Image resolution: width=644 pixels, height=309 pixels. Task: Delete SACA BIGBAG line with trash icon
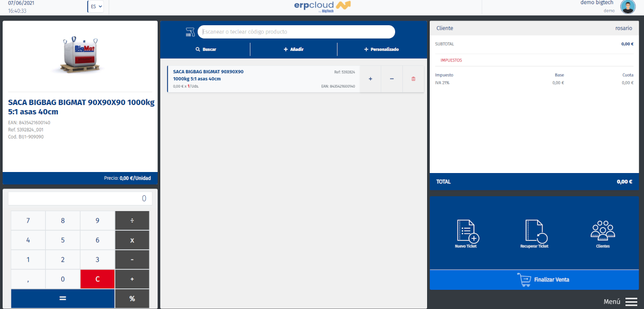point(413,79)
